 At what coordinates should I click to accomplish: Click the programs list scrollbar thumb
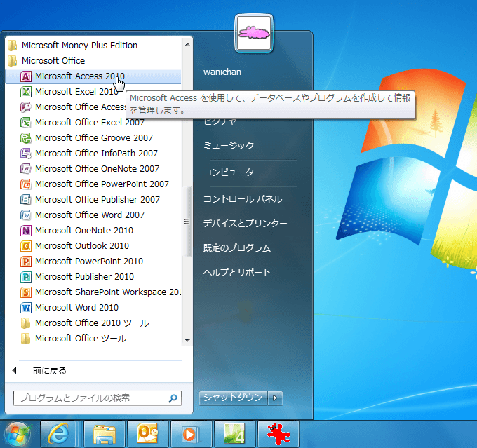click(x=187, y=222)
